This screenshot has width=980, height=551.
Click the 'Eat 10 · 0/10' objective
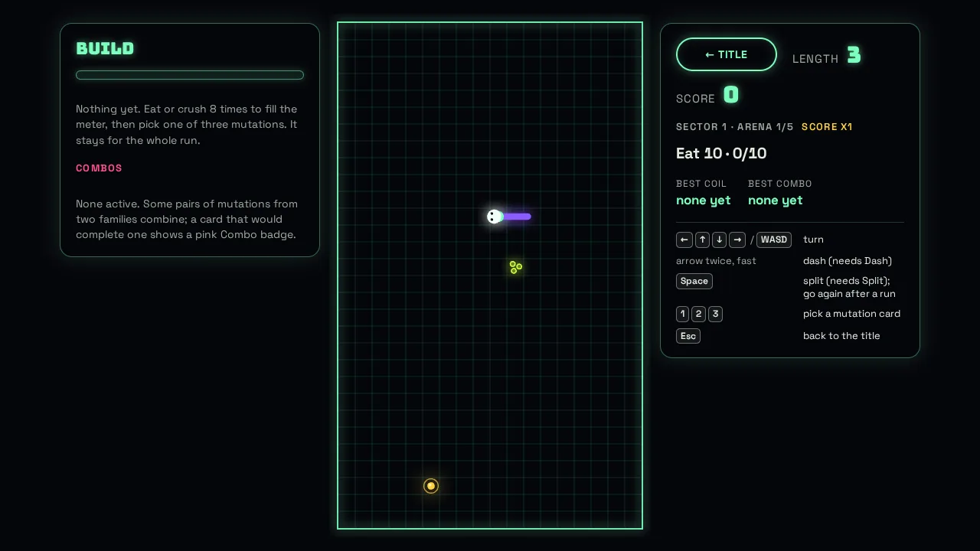pyautogui.click(x=721, y=153)
